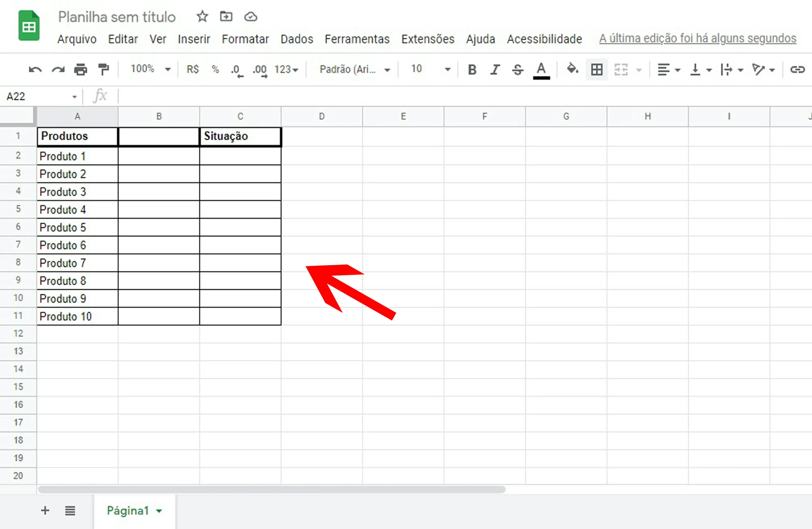This screenshot has height=529, width=812.
Task: Open the borders tool
Action: coord(597,70)
